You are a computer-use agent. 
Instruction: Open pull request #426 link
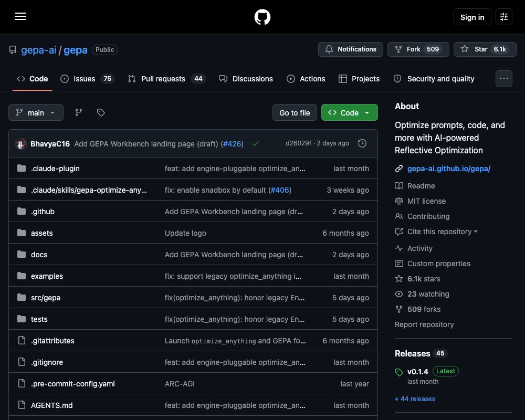pos(232,144)
